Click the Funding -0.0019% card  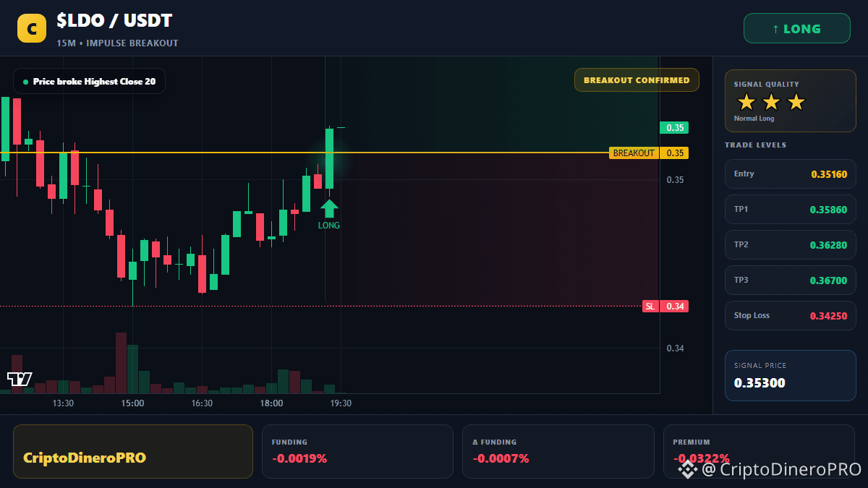point(357,451)
